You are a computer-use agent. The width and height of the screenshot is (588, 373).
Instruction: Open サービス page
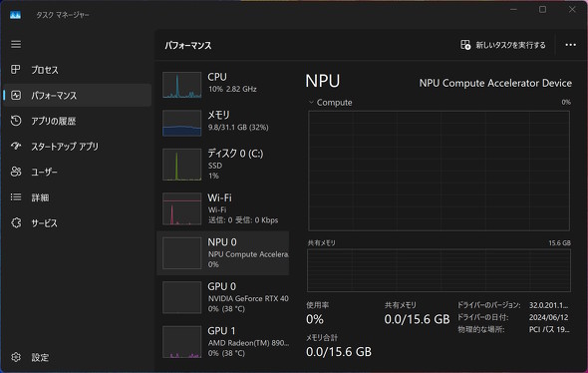point(78,222)
